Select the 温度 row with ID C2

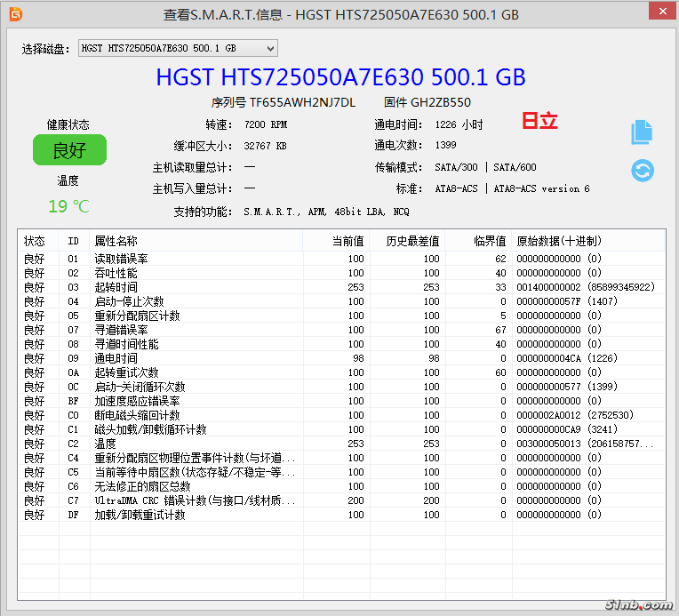point(106,444)
